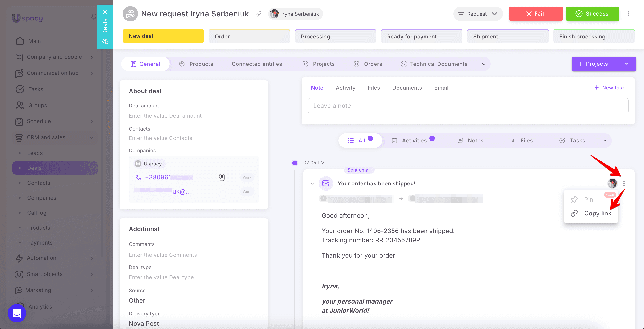Click the phone icon next to +380961
The height and width of the screenshot is (329, 644).
[138, 177]
